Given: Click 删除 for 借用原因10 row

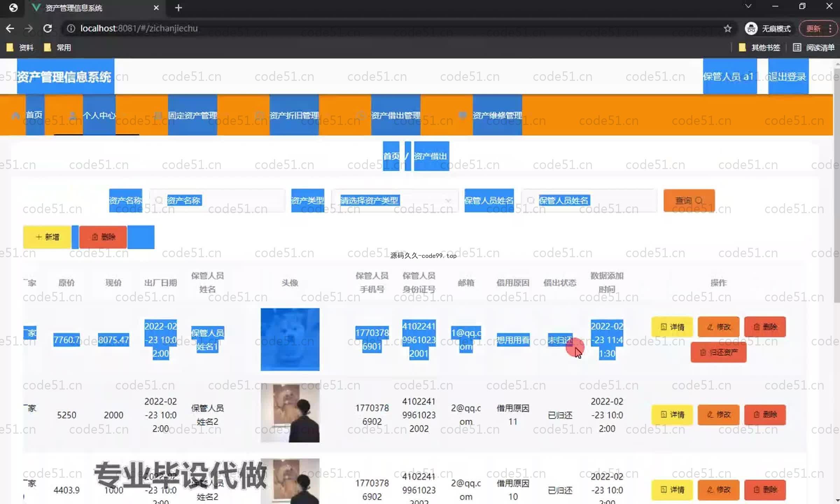Looking at the screenshot, I should point(765,490).
